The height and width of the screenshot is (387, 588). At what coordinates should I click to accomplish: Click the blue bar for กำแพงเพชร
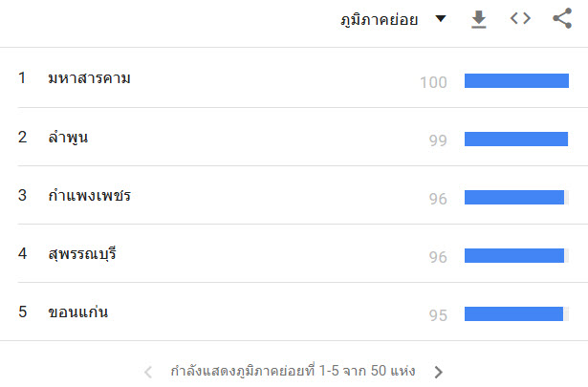point(514,198)
